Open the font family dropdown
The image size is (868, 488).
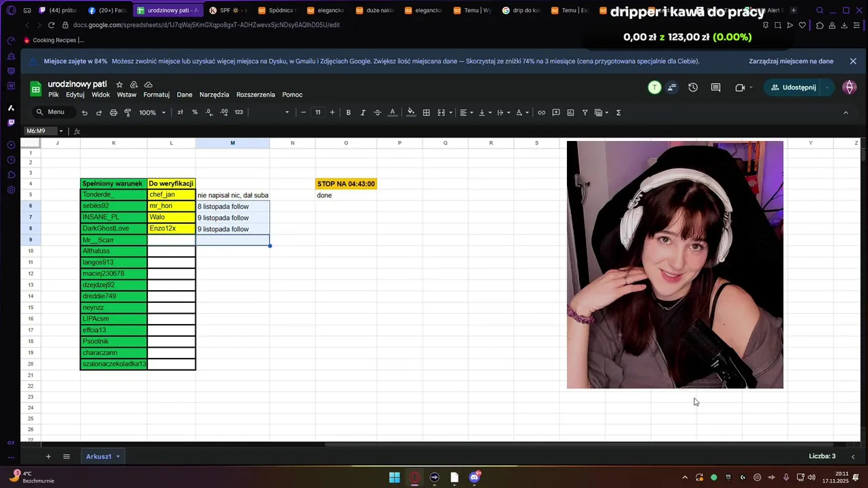click(x=270, y=113)
